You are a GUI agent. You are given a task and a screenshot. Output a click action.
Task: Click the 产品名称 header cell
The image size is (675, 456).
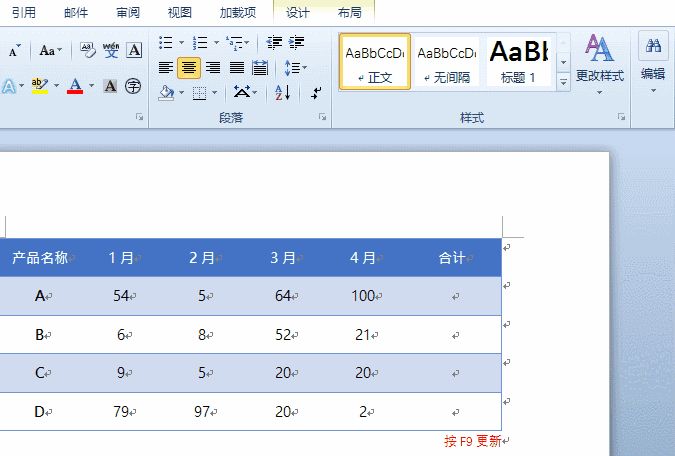point(40,257)
